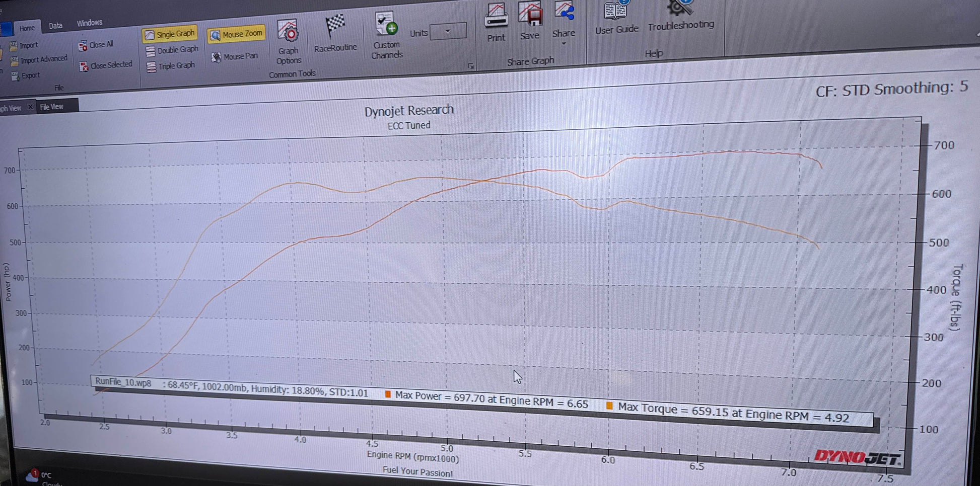Click the 'Engine RPM (rpmx1000)' axis label
Image resolution: width=980 pixels, height=486 pixels.
click(413, 457)
